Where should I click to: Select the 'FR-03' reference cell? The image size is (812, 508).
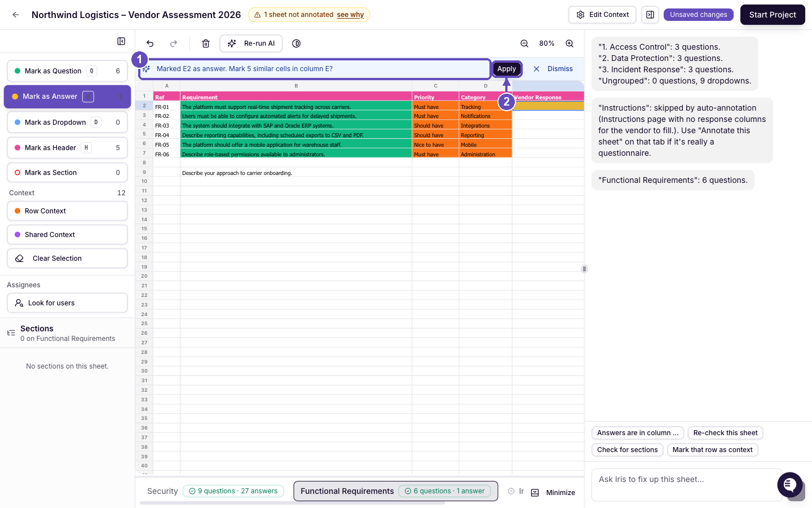pyautogui.click(x=166, y=125)
